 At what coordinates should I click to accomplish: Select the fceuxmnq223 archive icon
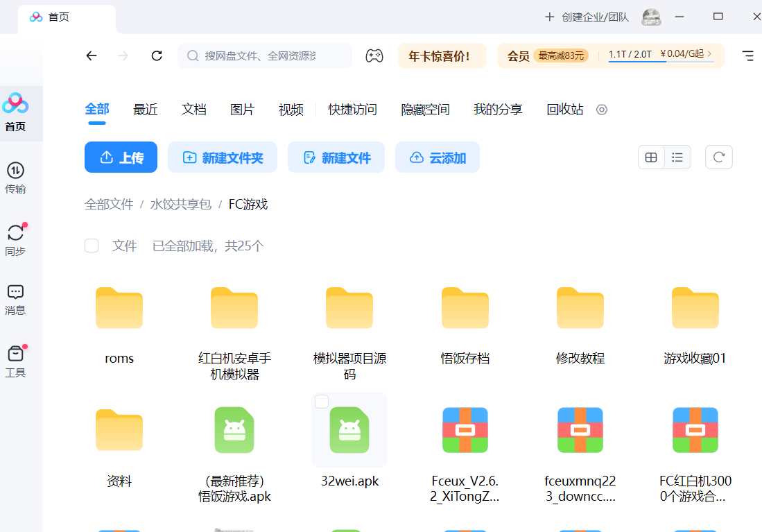pos(580,430)
